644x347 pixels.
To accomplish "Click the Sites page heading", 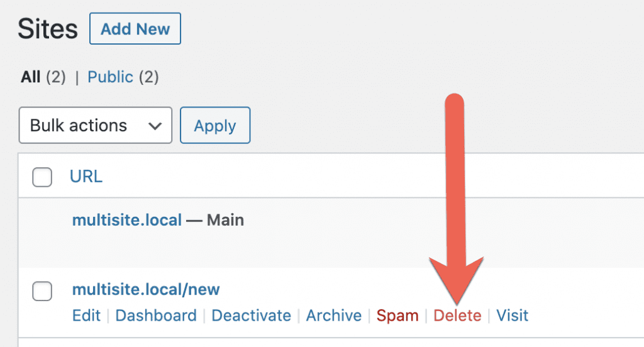I will click(48, 30).
